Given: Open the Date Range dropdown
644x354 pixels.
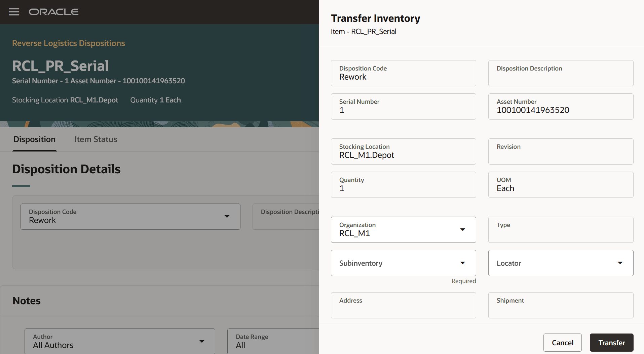Looking at the screenshot, I should pyautogui.click(x=272, y=341).
